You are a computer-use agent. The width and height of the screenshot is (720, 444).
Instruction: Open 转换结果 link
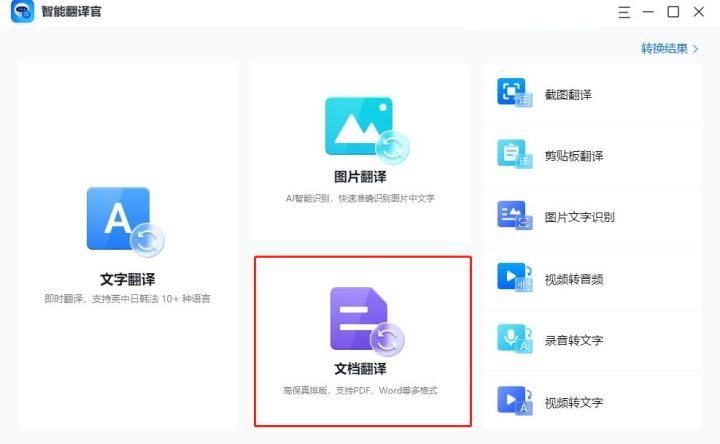coord(665,48)
